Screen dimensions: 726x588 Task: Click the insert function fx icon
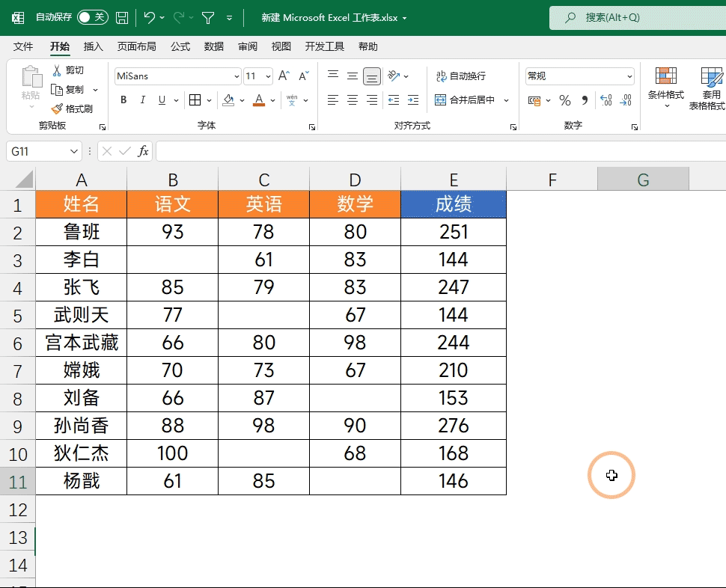tap(143, 151)
